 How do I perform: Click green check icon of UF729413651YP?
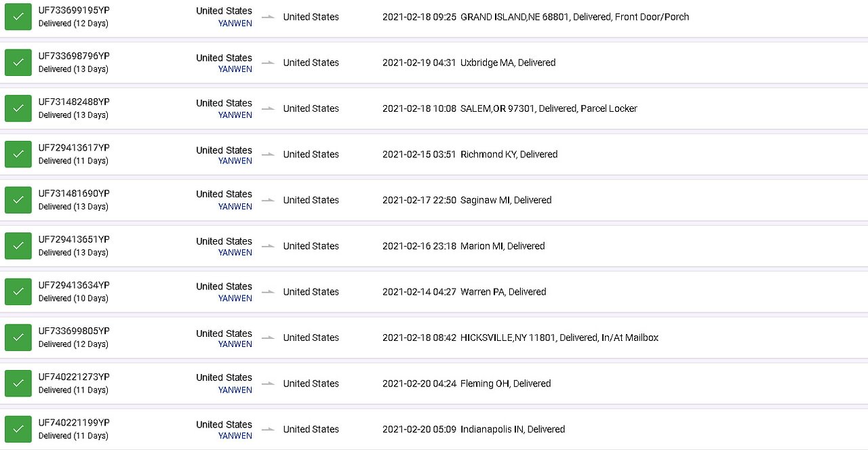[x=18, y=246]
